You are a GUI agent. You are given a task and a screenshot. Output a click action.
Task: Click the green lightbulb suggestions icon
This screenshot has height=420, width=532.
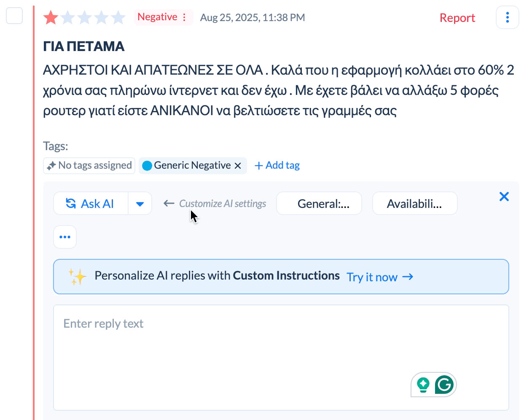(x=423, y=385)
